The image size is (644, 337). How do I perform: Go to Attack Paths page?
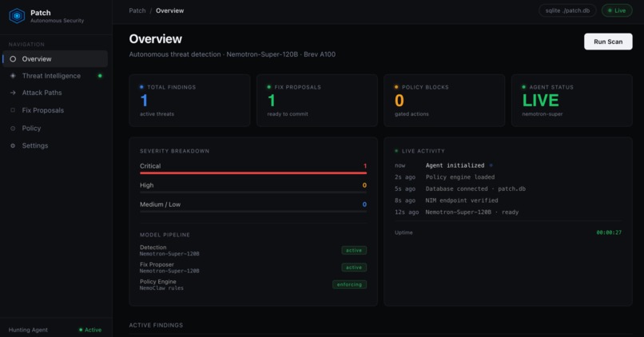click(55, 93)
